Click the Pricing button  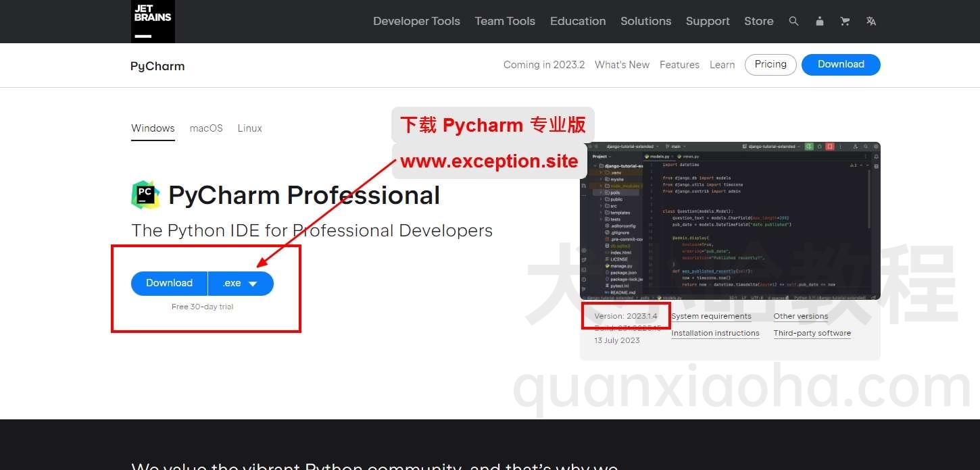pyautogui.click(x=770, y=65)
